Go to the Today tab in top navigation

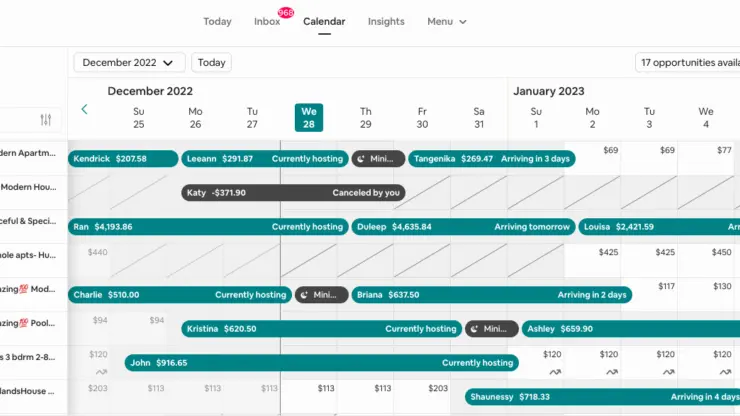[x=217, y=22]
